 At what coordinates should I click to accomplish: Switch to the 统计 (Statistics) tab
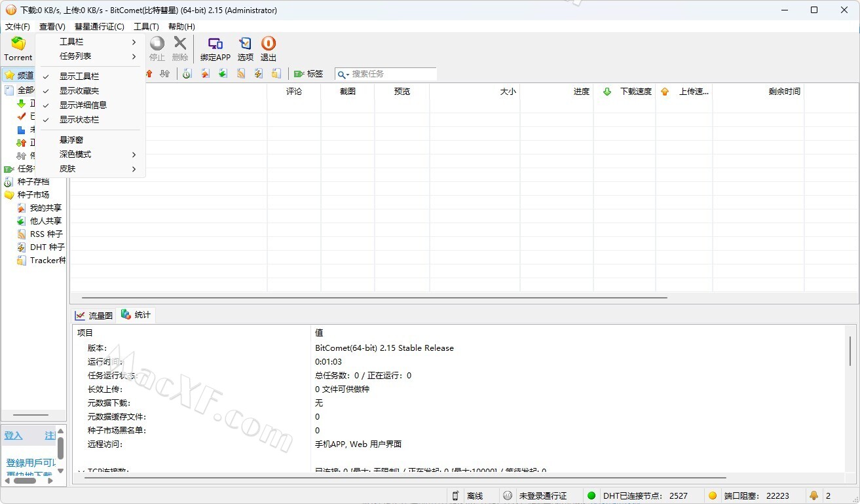coord(136,315)
